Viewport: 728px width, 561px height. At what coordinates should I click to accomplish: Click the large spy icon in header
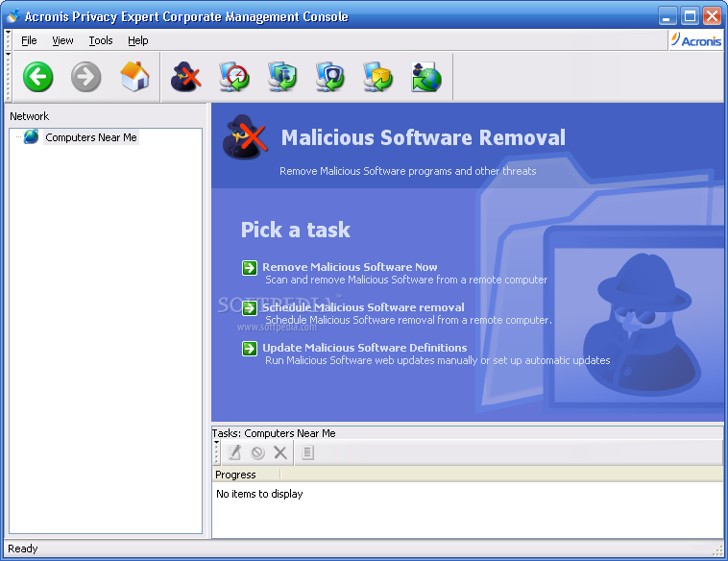coord(245,137)
